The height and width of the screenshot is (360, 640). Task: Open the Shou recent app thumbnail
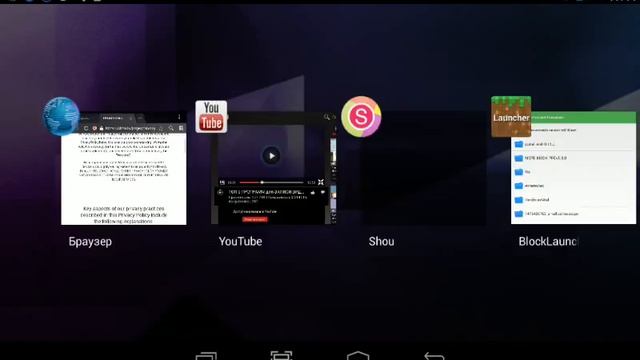pyautogui.click(x=424, y=168)
